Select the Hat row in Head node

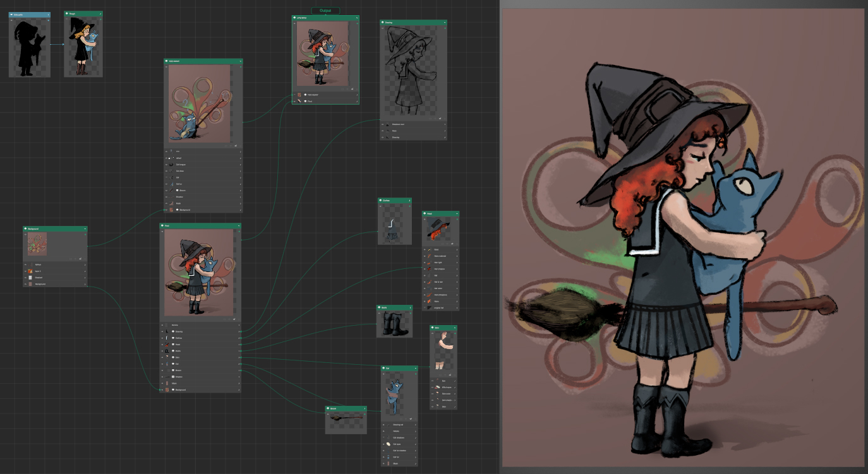tap(441, 275)
